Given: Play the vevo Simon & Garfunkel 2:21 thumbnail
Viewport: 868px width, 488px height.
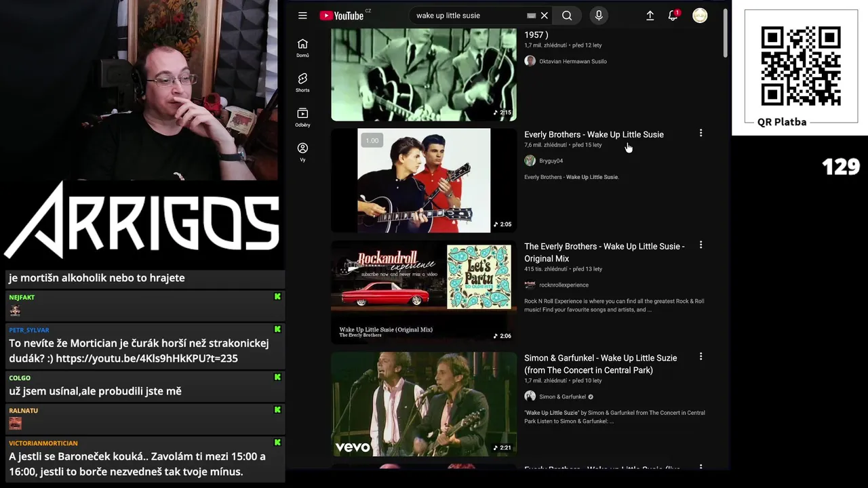Looking at the screenshot, I should 424,404.
